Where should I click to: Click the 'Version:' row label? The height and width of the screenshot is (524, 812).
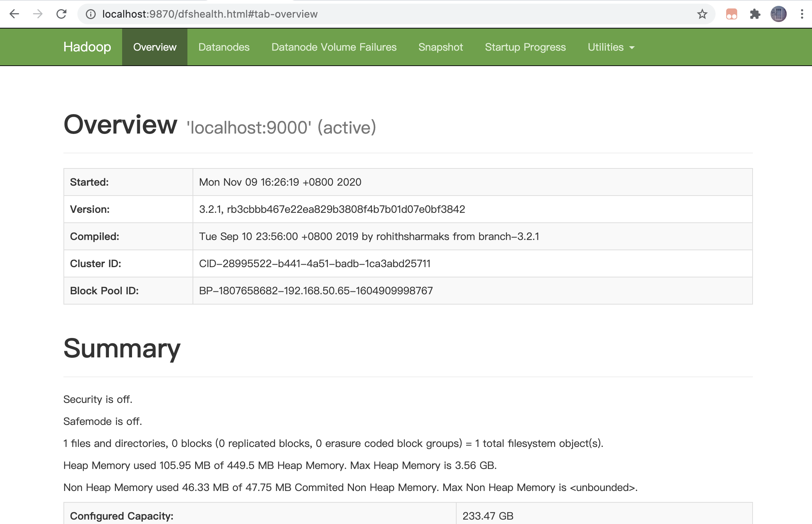[90, 209]
